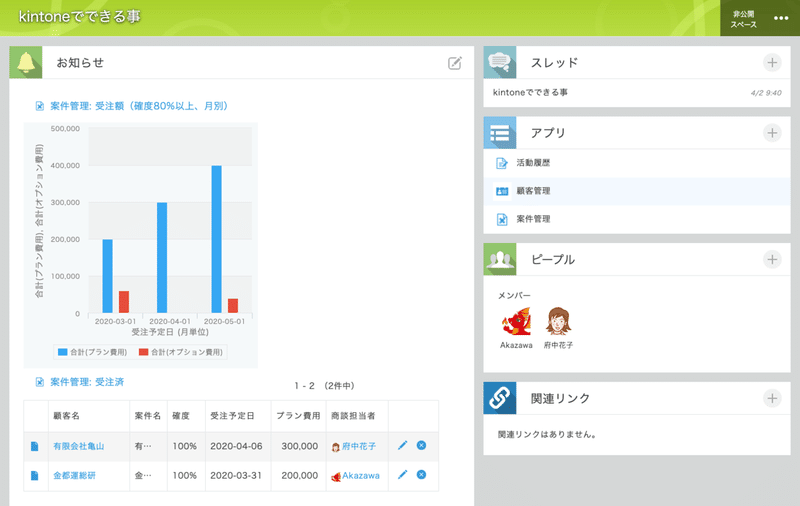Image resolution: width=800 pixels, height=506 pixels.
Task: Add a member via ピープル plus button
Action: click(772, 259)
